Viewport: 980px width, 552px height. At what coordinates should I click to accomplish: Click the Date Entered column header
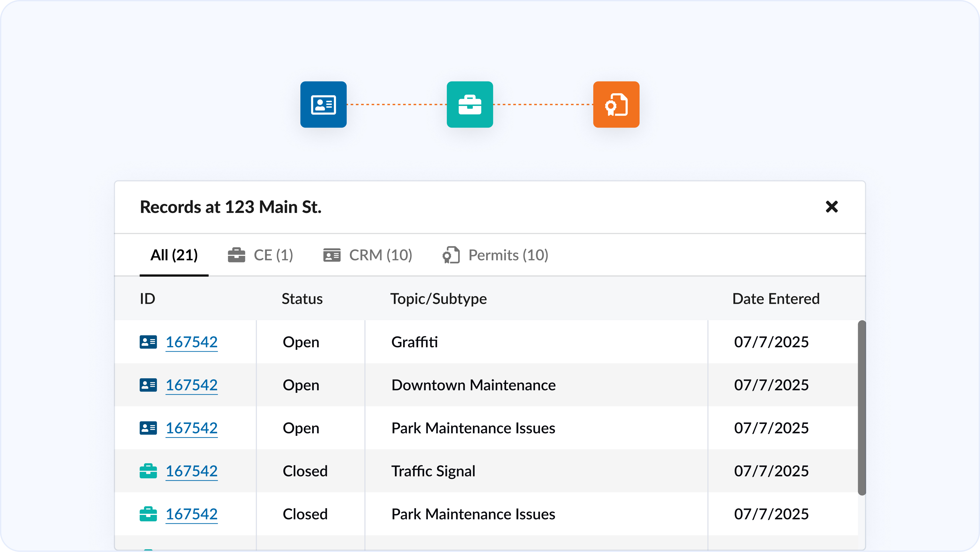click(775, 299)
